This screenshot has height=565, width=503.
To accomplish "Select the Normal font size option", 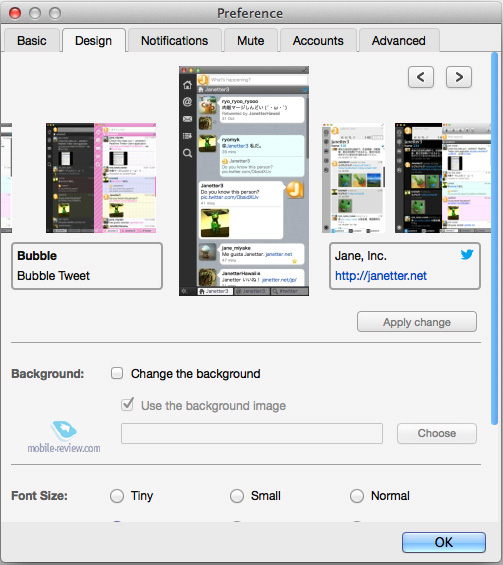I will 357,496.
